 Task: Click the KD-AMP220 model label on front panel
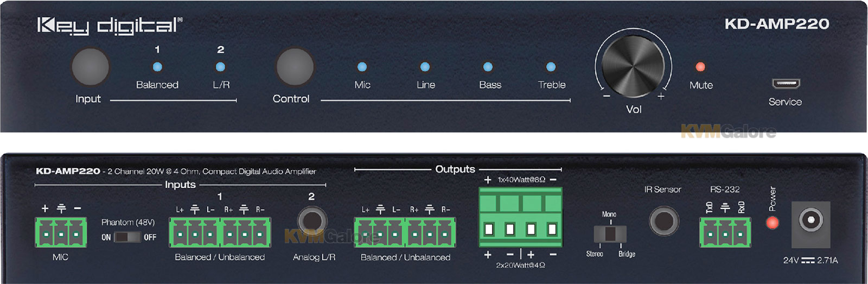(777, 24)
